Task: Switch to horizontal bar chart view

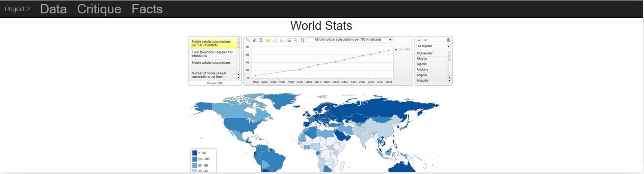Action: 262,40
